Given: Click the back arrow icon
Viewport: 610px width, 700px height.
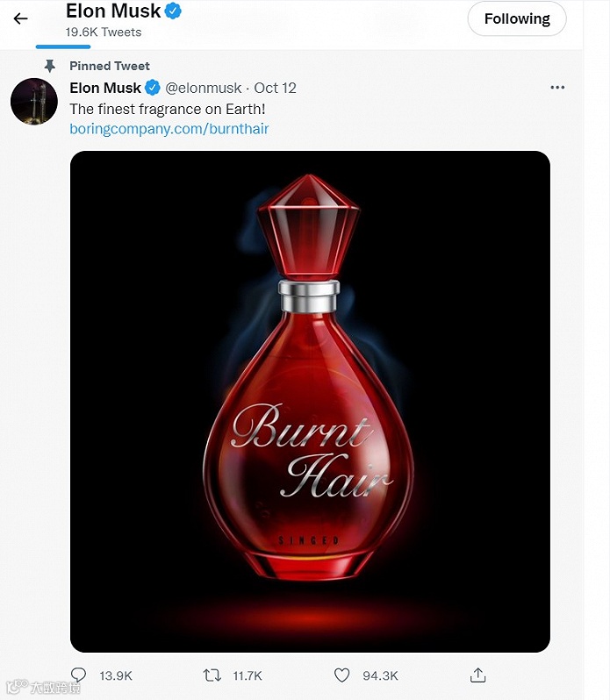Looking at the screenshot, I should click(x=21, y=18).
